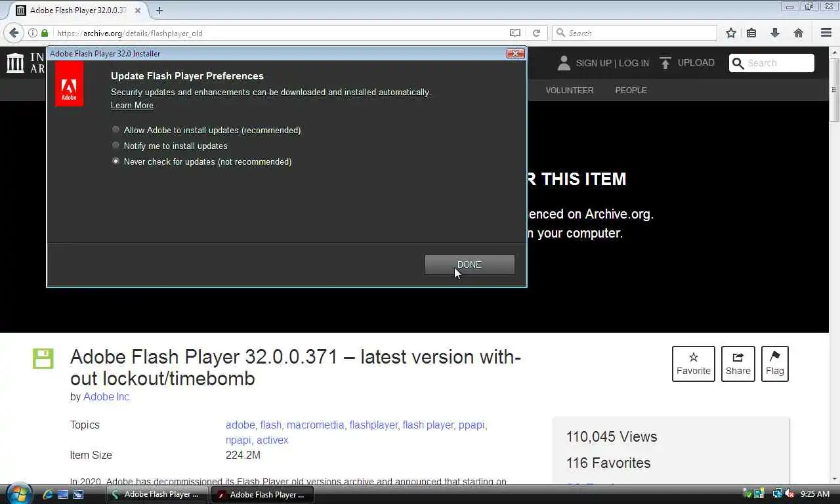The image size is (840, 504).
Task: Close the Adobe Flash Player browser tab
Action: [x=138, y=10]
